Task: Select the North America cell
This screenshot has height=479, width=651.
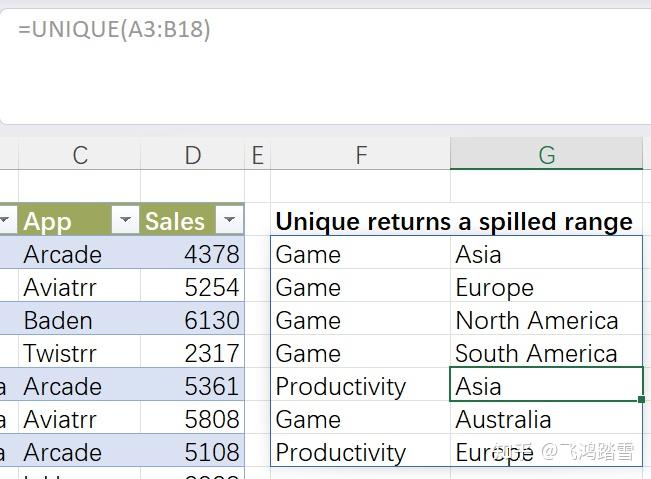Action: click(x=537, y=321)
